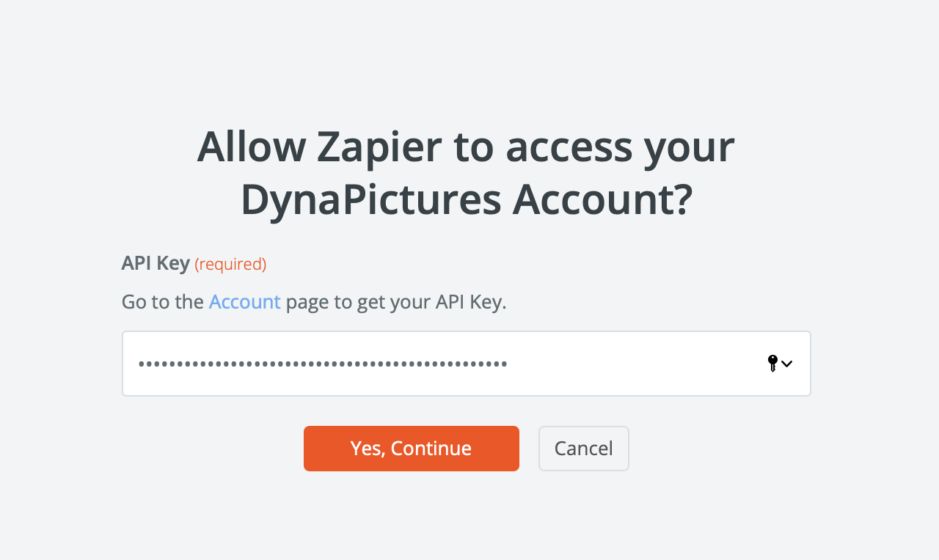Select the black key symbol beside the chevron
The height and width of the screenshot is (560, 939).
point(772,363)
